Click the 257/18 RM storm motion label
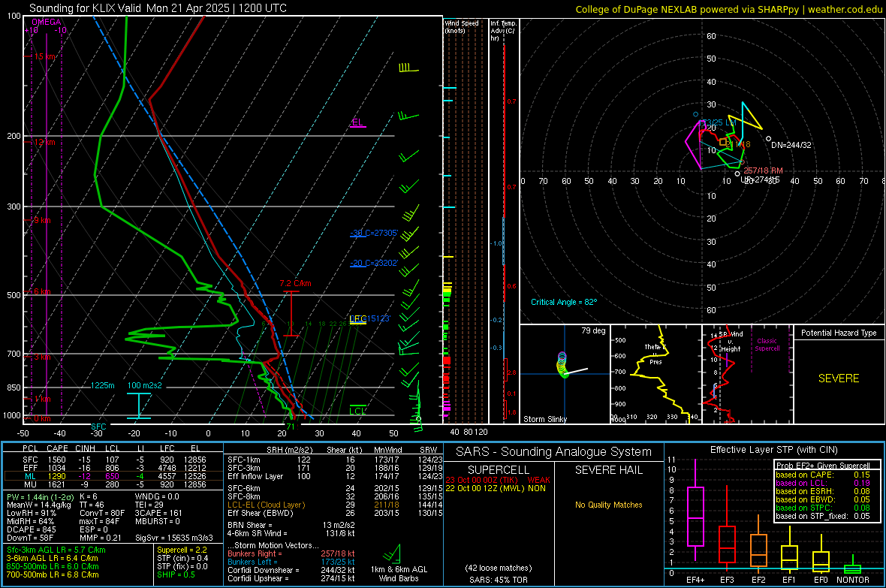 (x=764, y=170)
